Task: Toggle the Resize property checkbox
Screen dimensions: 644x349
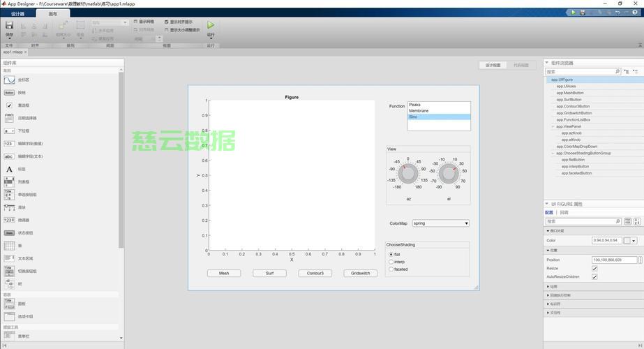Action: [x=594, y=269]
